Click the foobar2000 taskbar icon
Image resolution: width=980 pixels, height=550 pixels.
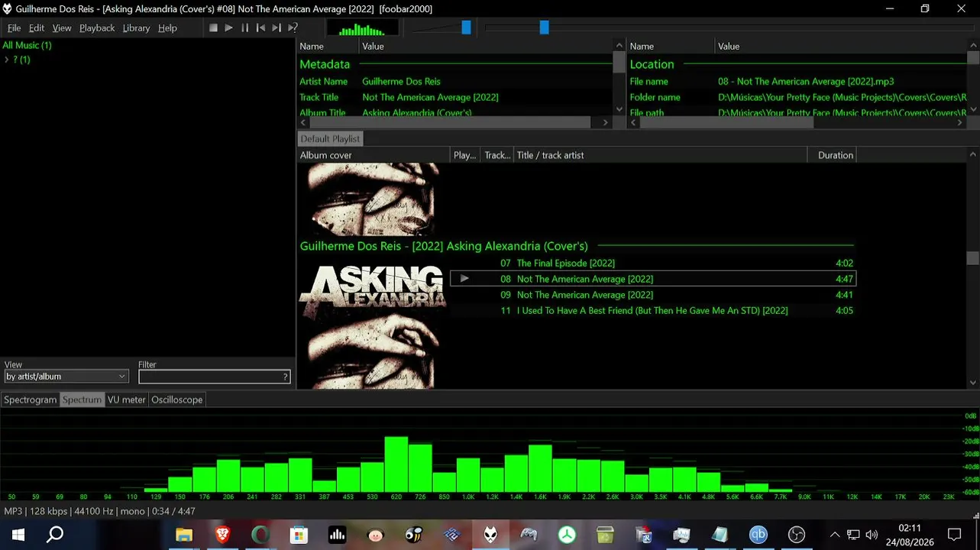point(490,535)
